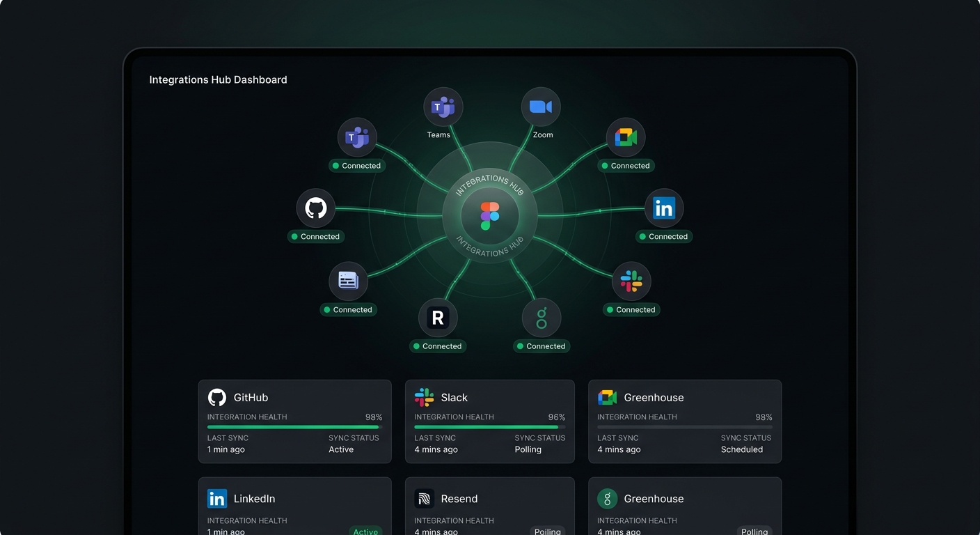Click the Slack integration health progress bar
The image size is (980, 535).
click(490, 427)
